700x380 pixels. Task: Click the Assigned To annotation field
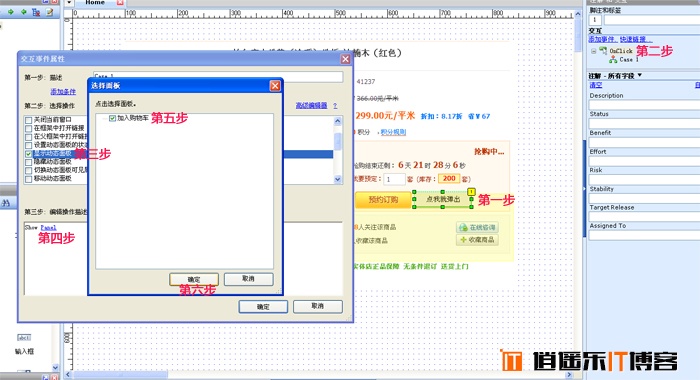644,235
